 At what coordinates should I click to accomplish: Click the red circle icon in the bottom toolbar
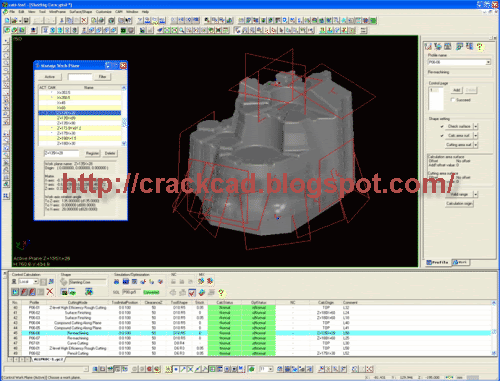tap(149, 369)
